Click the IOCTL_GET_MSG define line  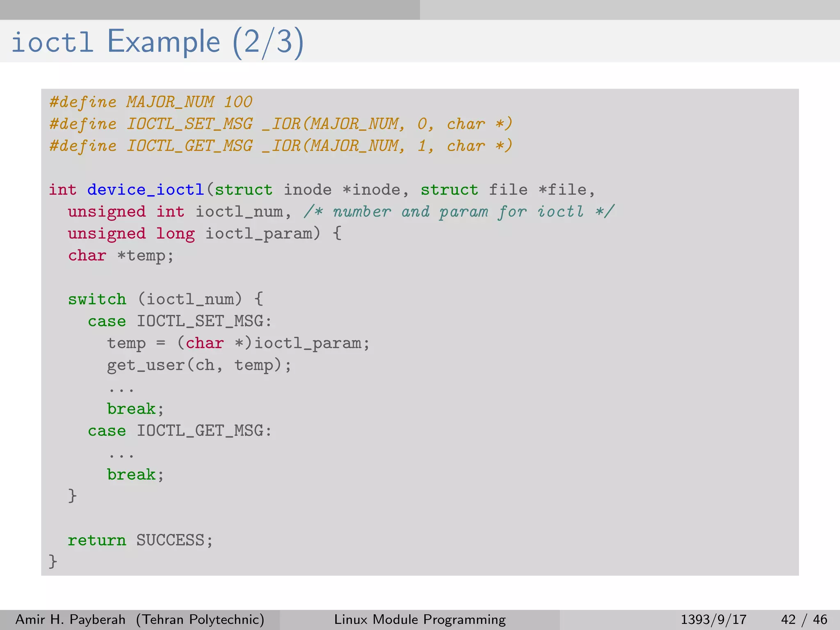pos(281,146)
